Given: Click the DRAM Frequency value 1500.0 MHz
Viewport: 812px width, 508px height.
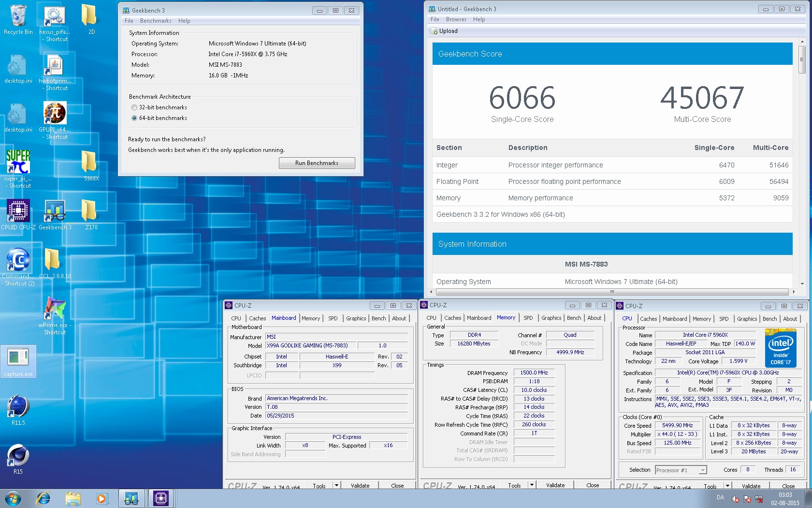Looking at the screenshot, I should 534,373.
